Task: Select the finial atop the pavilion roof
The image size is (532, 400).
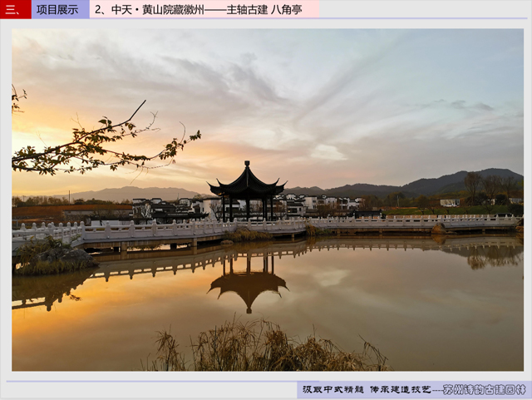Action: tap(247, 164)
